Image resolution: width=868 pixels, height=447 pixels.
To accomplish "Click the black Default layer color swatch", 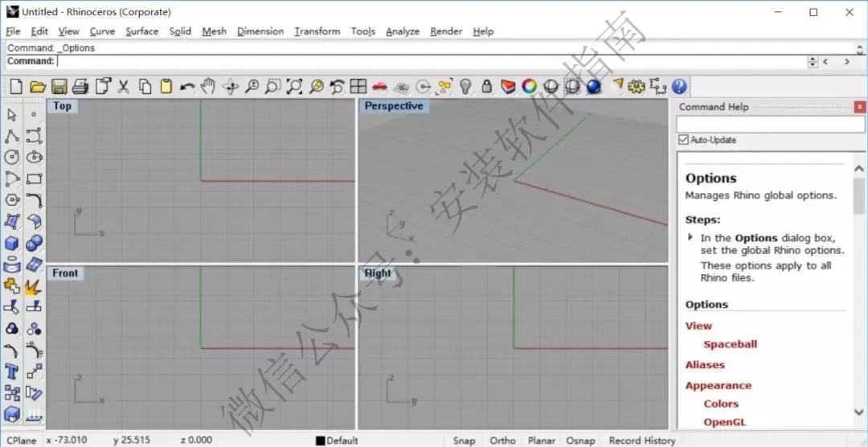I will pos(320,441).
